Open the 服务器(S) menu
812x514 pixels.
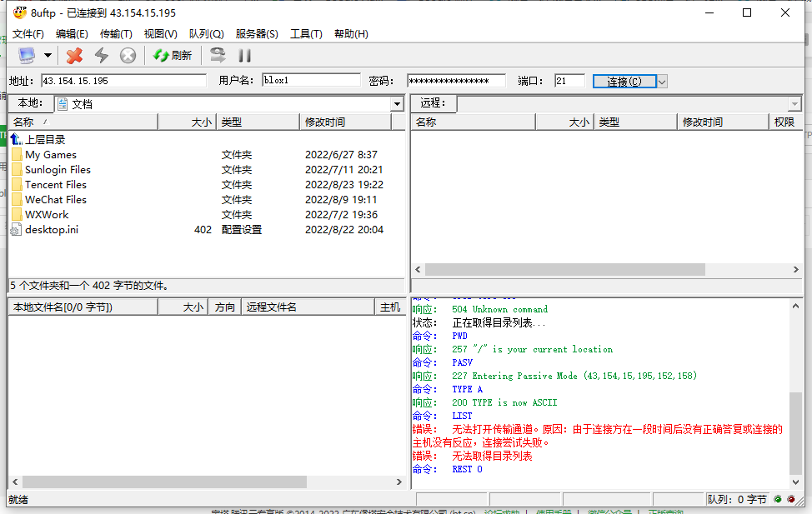(257, 33)
